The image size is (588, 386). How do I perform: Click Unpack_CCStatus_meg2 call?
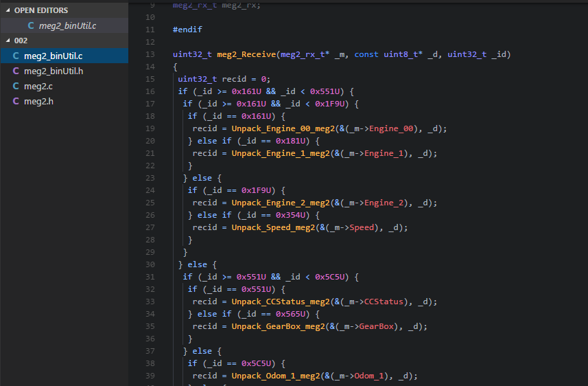pos(281,302)
